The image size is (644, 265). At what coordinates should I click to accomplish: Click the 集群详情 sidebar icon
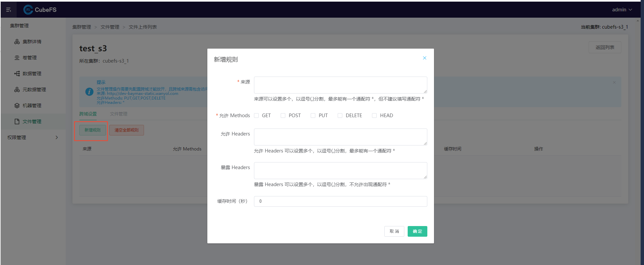pos(17,42)
